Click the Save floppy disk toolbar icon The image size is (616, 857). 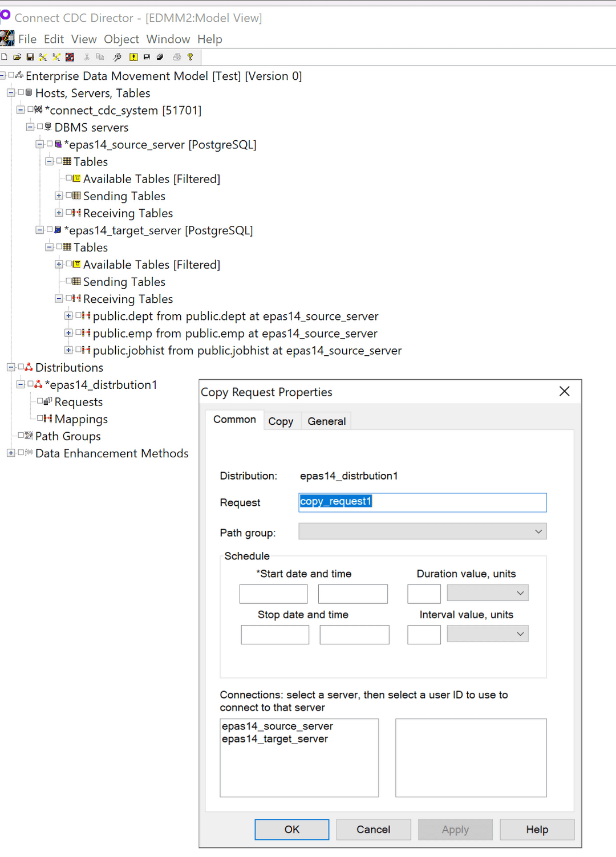click(30, 57)
